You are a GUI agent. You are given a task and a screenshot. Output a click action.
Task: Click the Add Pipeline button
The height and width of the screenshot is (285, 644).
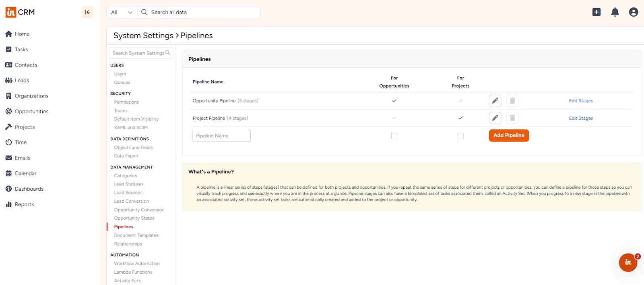coord(509,135)
